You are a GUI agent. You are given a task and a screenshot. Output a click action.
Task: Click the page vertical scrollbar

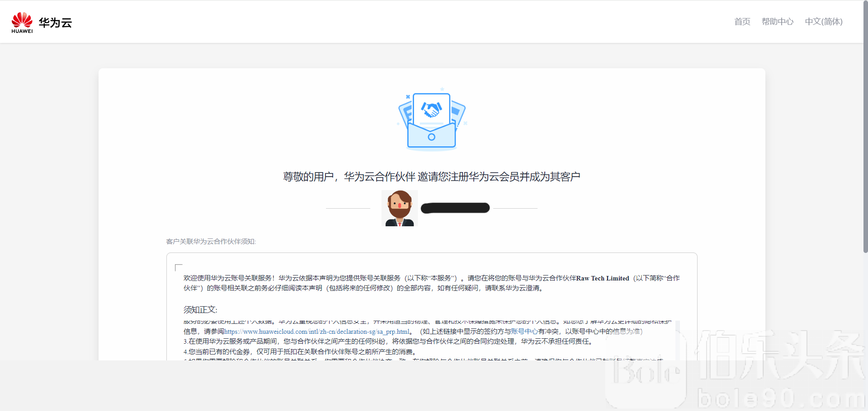point(865,126)
